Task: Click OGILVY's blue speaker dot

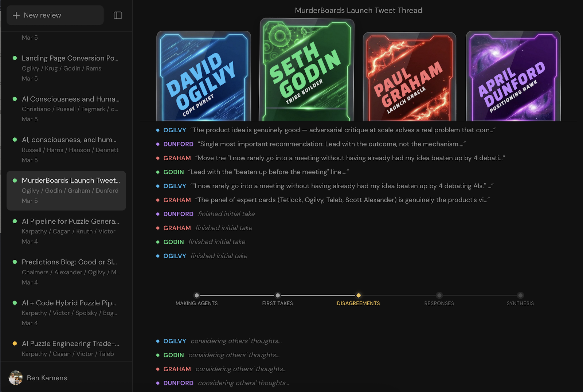Action: [x=158, y=130]
